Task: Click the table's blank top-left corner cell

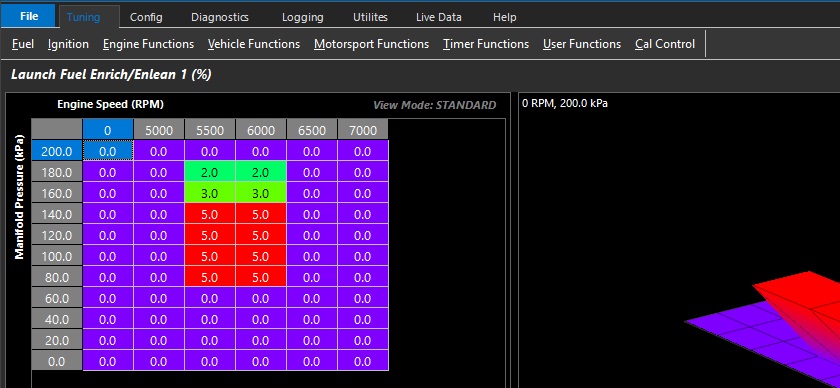Action: [x=57, y=130]
